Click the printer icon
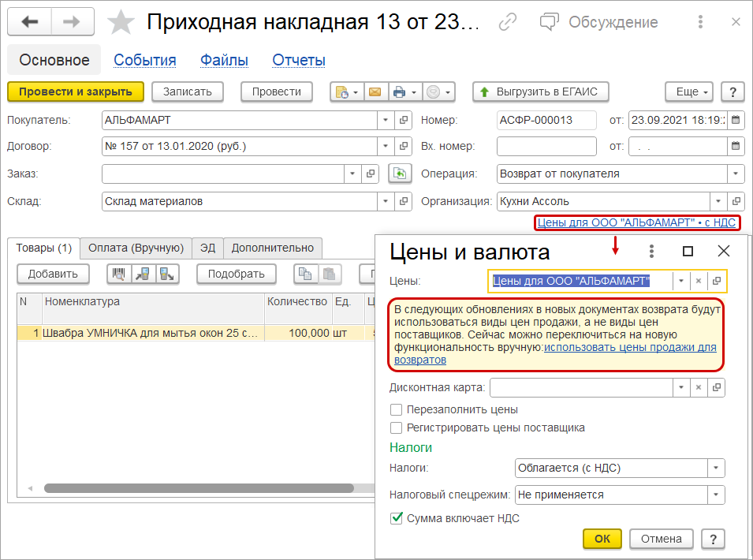Viewport: 753px width, 560px height. tap(400, 91)
